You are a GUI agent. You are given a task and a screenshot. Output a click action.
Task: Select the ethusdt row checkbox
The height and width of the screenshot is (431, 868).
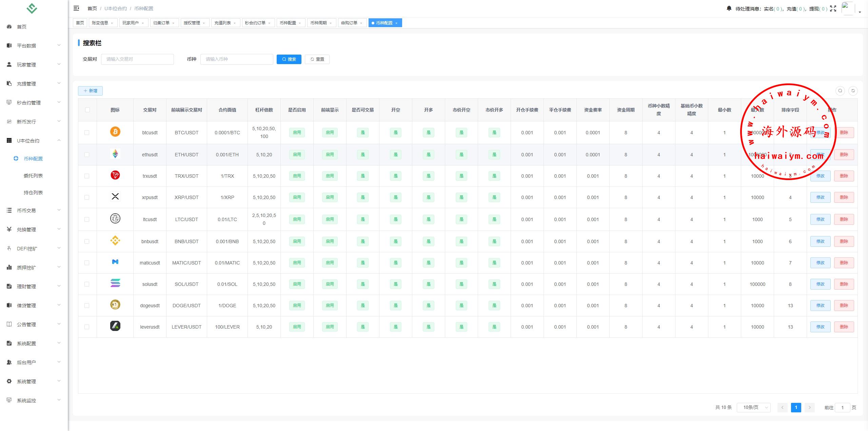click(x=87, y=155)
